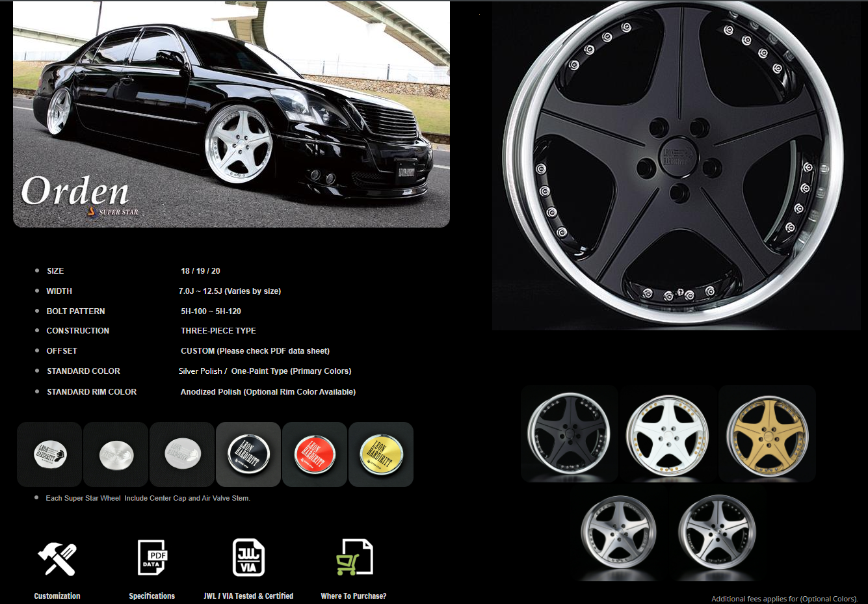Click the CONSTRUCTION label
The width and height of the screenshot is (868, 604).
pos(78,331)
